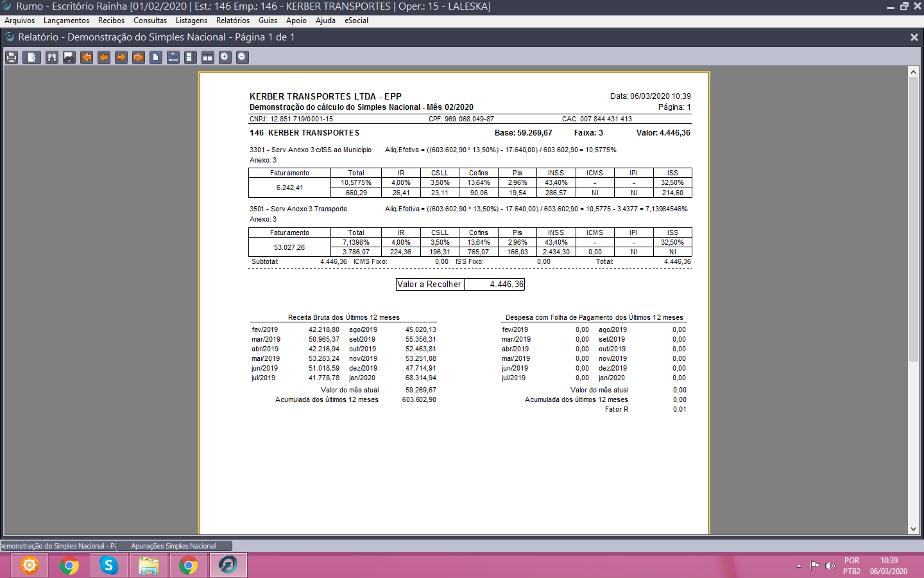
Task: Open the second Chrome taskbar icon
Action: point(189,565)
